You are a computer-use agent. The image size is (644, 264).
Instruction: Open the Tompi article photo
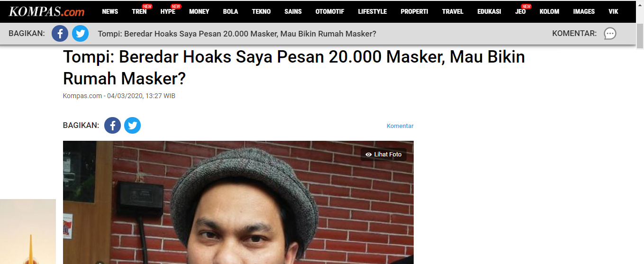[x=238, y=202]
